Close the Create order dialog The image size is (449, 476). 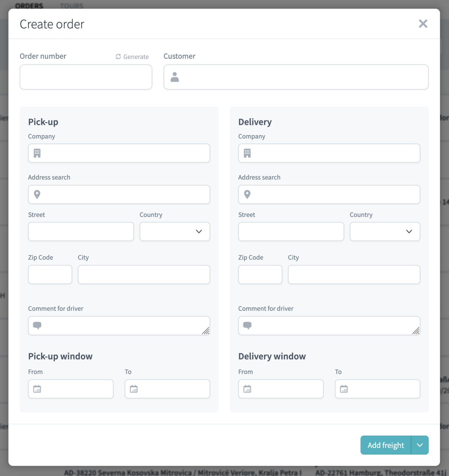[423, 24]
